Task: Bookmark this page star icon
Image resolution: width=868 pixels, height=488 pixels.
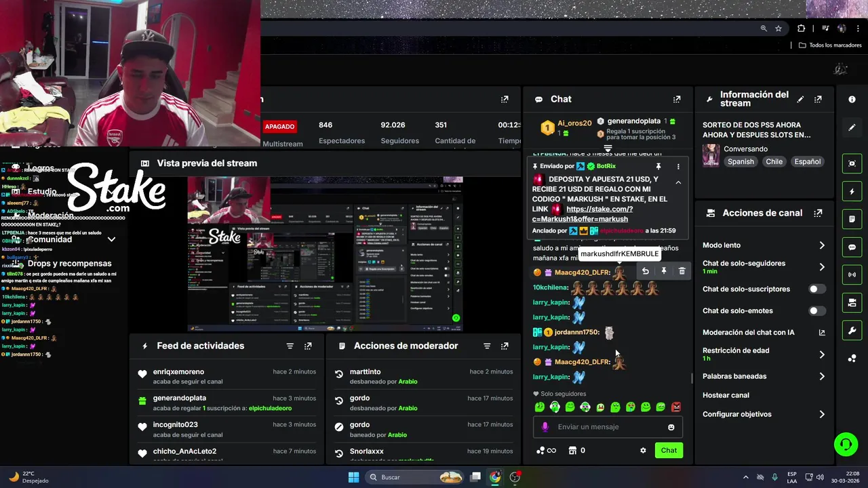Action: (x=778, y=28)
